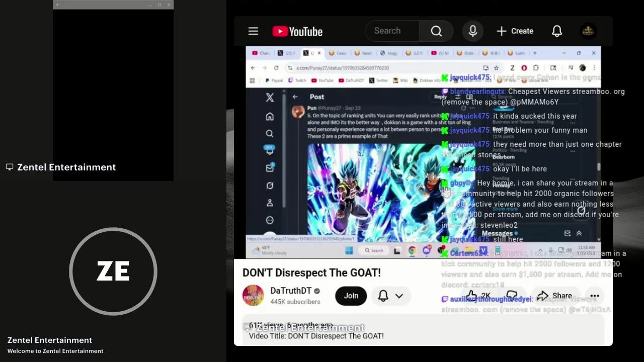Click the recorded browser's back arrow

(253, 68)
